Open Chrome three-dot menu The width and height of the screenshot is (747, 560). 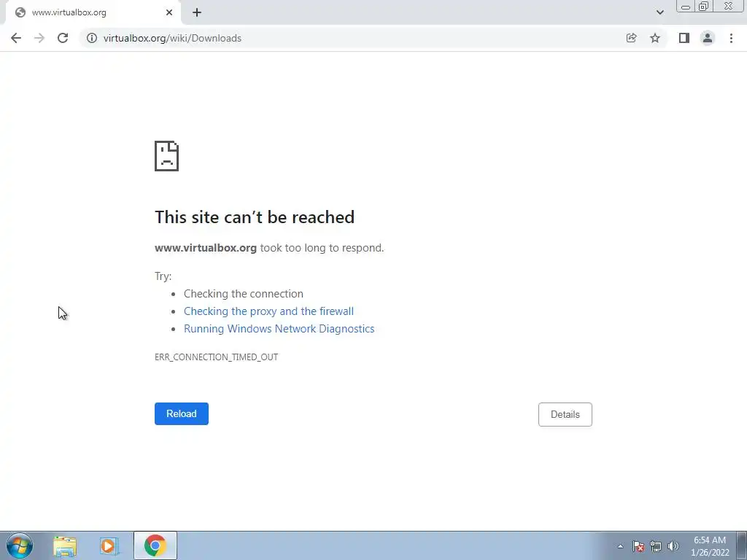click(731, 38)
